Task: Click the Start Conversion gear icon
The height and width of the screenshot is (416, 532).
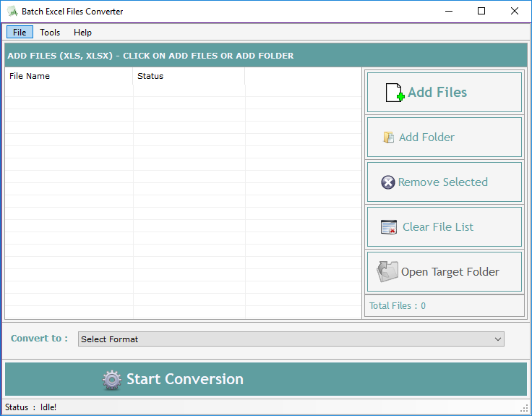Action: (111, 380)
